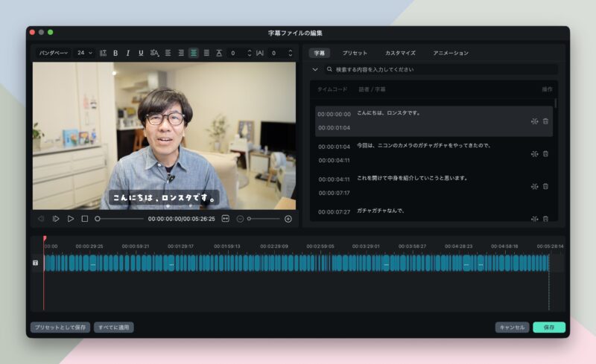Click the fit-to-width timeline icon

(226, 219)
